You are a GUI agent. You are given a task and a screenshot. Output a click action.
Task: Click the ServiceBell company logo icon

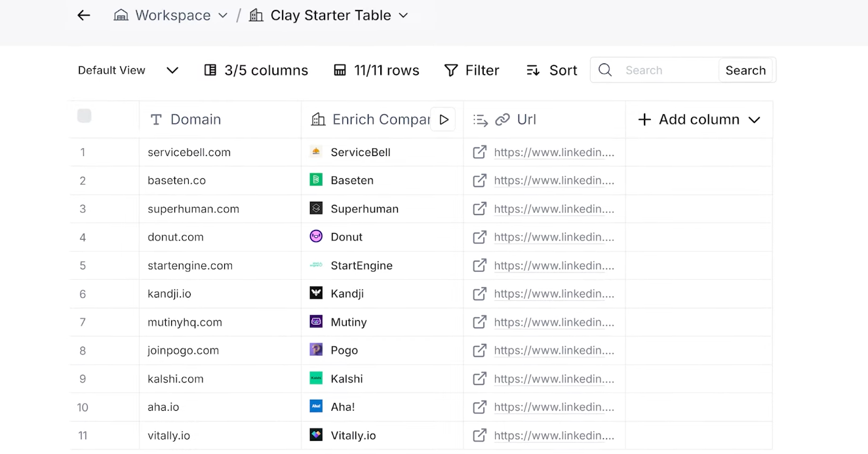point(316,151)
